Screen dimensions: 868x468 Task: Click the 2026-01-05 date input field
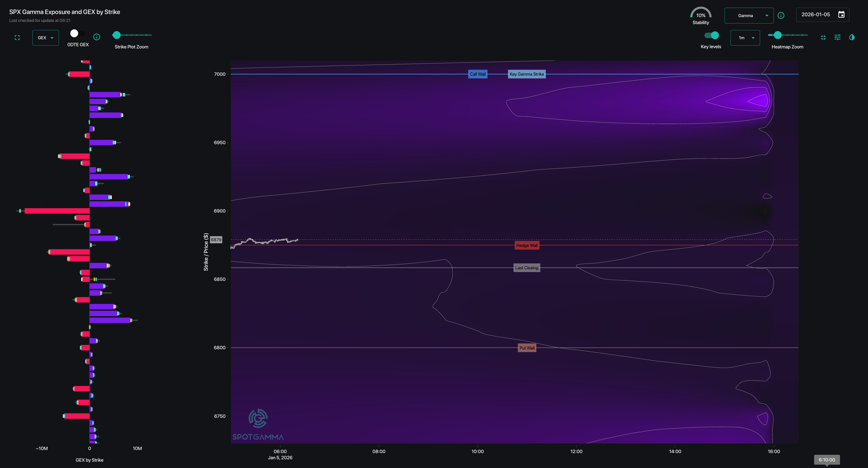[815, 14]
